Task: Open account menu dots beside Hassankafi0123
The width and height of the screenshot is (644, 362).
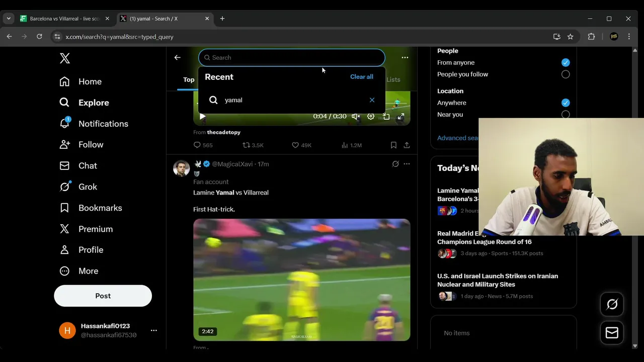Action: pyautogui.click(x=154, y=330)
